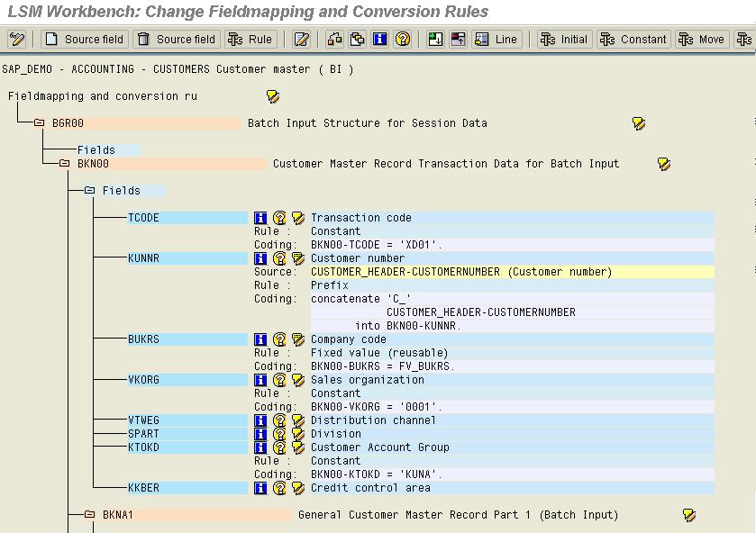
Task: Click the note icon on BGR00 row
Action: 639,123
